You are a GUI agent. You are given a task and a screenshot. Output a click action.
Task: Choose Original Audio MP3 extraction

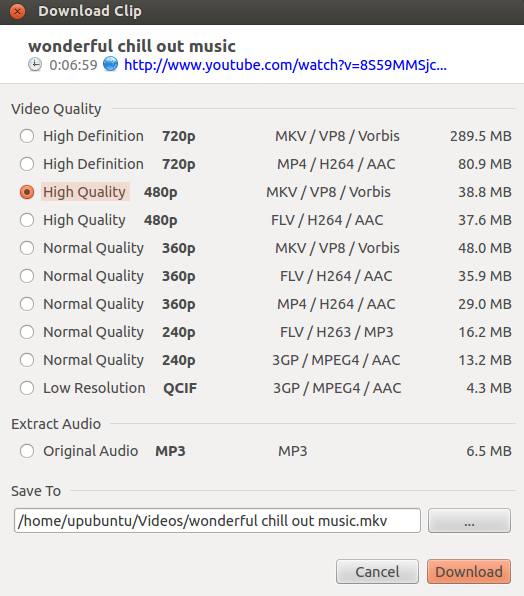click(x=27, y=451)
